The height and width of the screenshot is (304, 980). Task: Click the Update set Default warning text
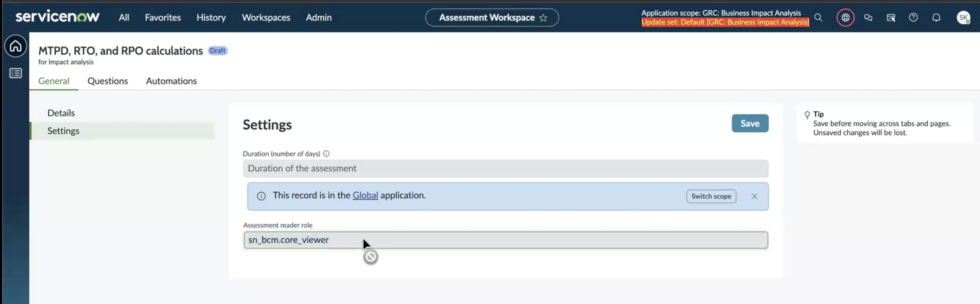725,22
